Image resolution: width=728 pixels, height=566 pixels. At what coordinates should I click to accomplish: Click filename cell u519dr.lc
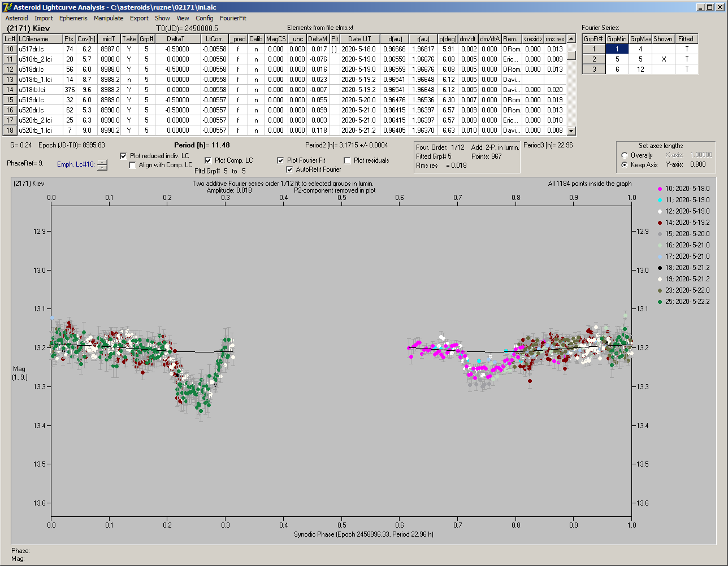[40, 100]
